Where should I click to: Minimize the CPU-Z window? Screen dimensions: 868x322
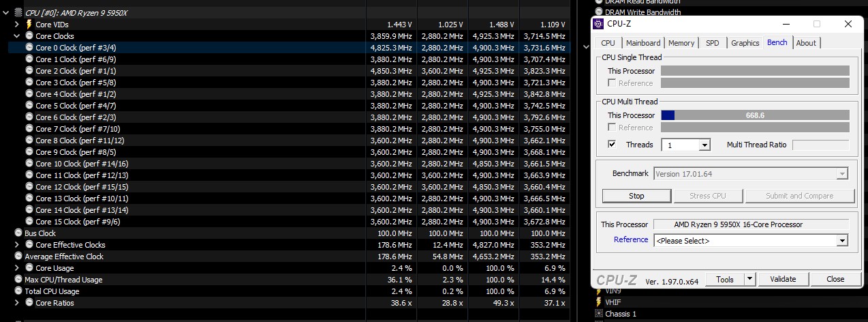click(787, 24)
